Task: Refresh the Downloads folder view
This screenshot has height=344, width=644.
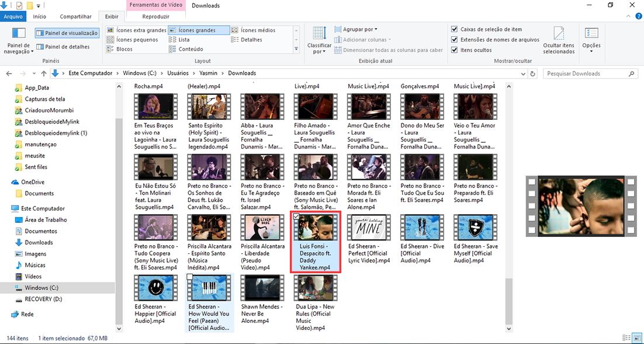Action: pos(533,74)
